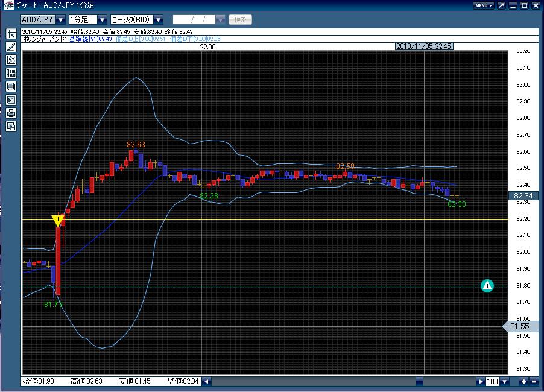Screen dimensions: 544x392
Task: Click the 82.50 orange high annotation
Action: (x=345, y=166)
